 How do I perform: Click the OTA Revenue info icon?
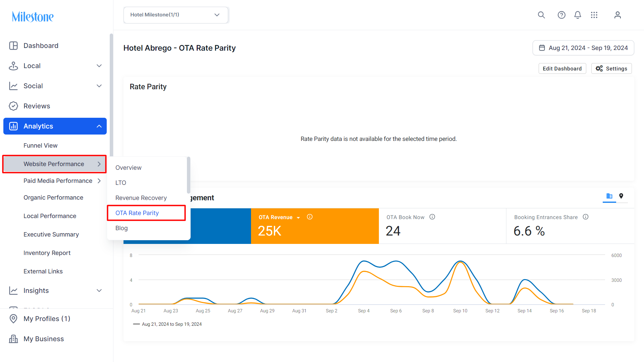pyautogui.click(x=310, y=217)
